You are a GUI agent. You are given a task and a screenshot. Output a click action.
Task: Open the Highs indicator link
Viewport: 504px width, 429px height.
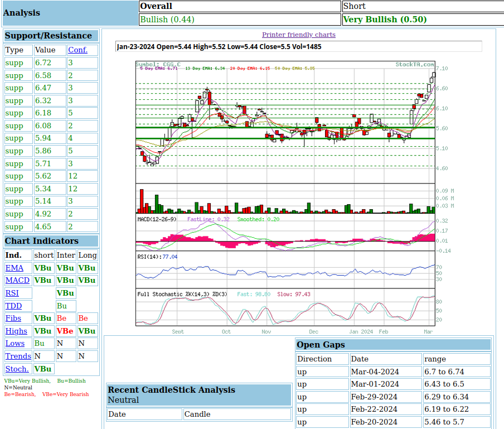click(x=16, y=331)
